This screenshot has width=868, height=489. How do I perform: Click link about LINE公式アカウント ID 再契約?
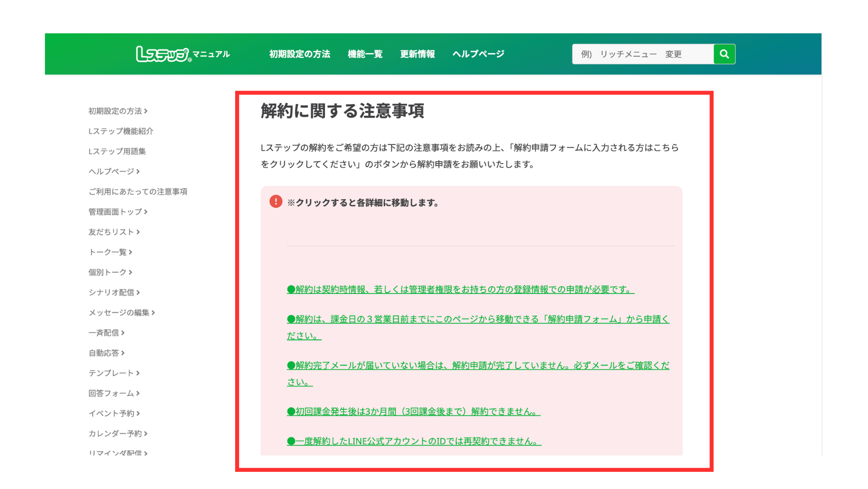414,442
